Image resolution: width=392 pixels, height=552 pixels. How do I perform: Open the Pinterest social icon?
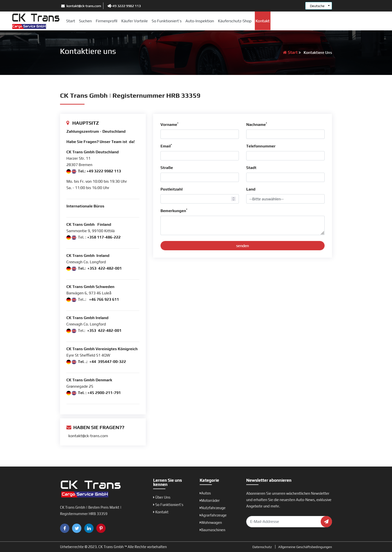point(101,528)
